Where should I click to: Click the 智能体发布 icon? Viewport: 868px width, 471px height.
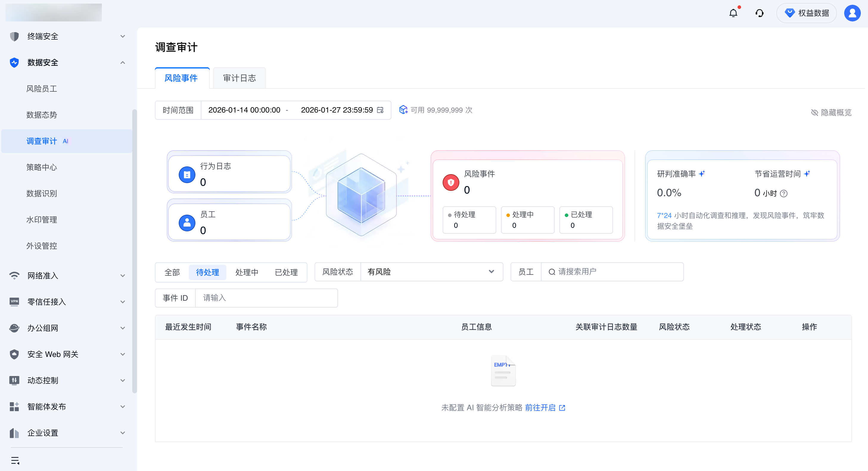coord(14,407)
